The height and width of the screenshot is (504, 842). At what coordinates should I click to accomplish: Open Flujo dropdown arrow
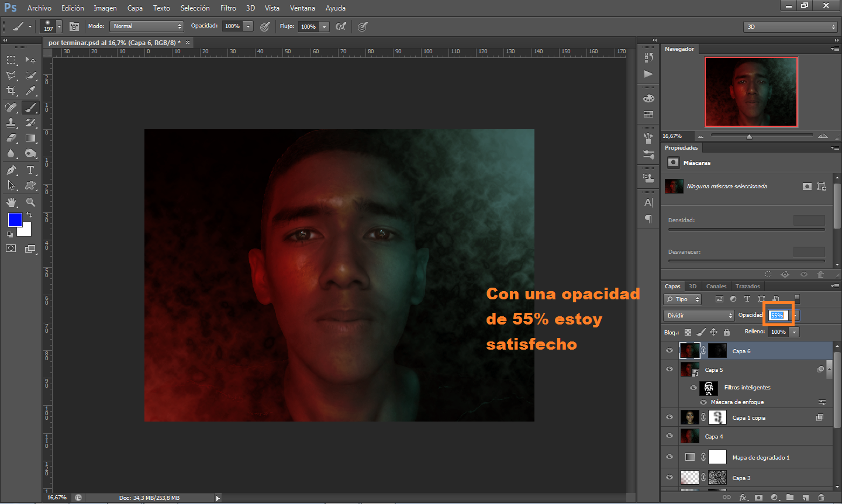(325, 26)
